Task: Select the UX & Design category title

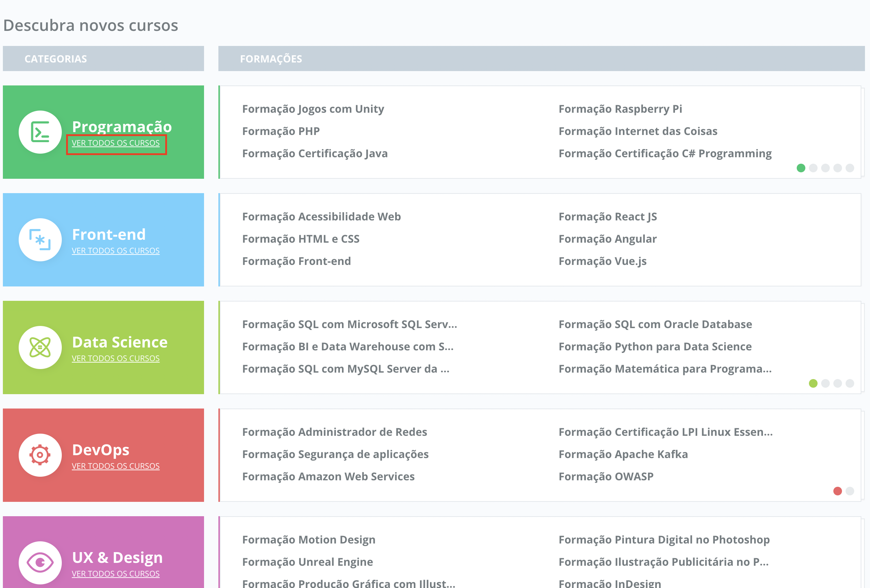Action: tap(117, 558)
